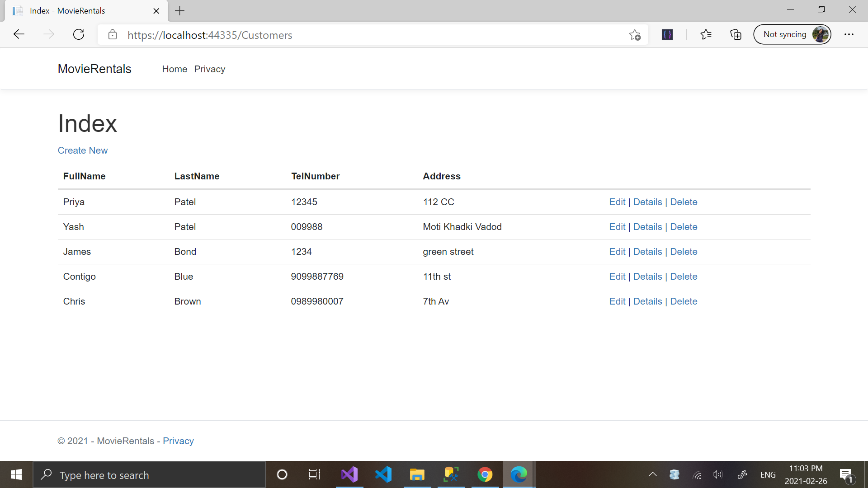The width and height of the screenshot is (868, 488).
Task: Open the purple braces extension icon
Action: pos(667,34)
